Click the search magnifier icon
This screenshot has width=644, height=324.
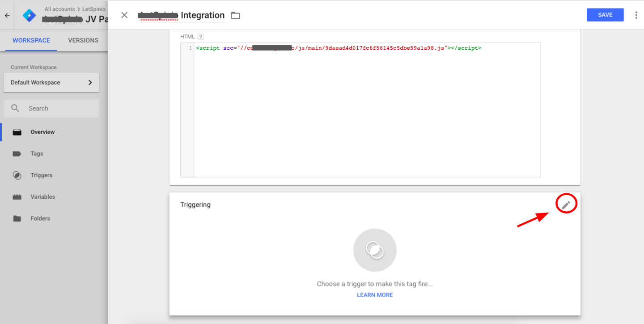[x=15, y=108]
